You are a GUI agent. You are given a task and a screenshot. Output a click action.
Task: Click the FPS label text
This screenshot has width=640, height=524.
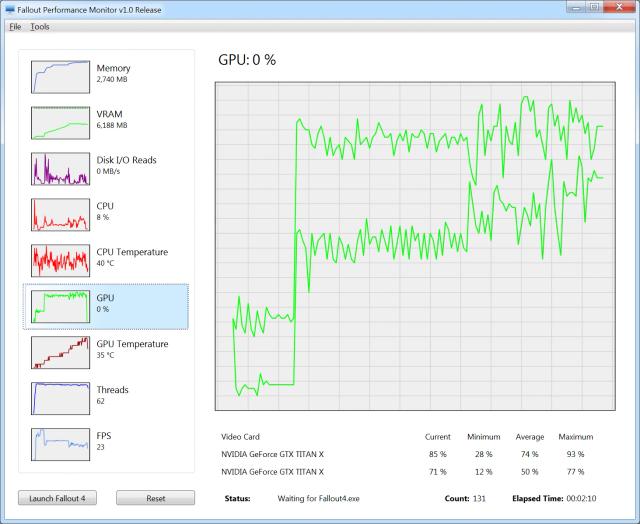(x=104, y=436)
